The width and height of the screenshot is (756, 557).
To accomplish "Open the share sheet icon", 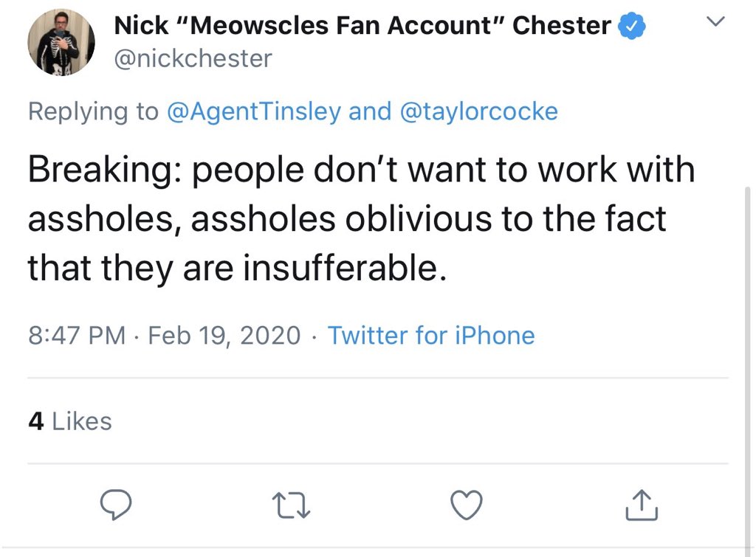I will [x=642, y=505].
